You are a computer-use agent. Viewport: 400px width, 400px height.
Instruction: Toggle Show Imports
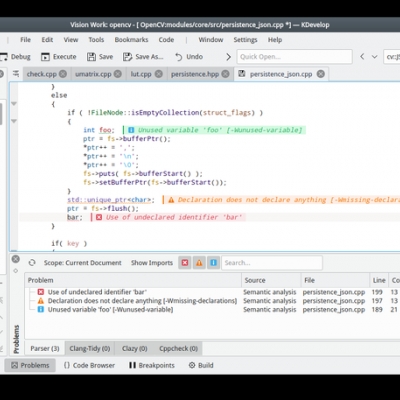click(152, 263)
